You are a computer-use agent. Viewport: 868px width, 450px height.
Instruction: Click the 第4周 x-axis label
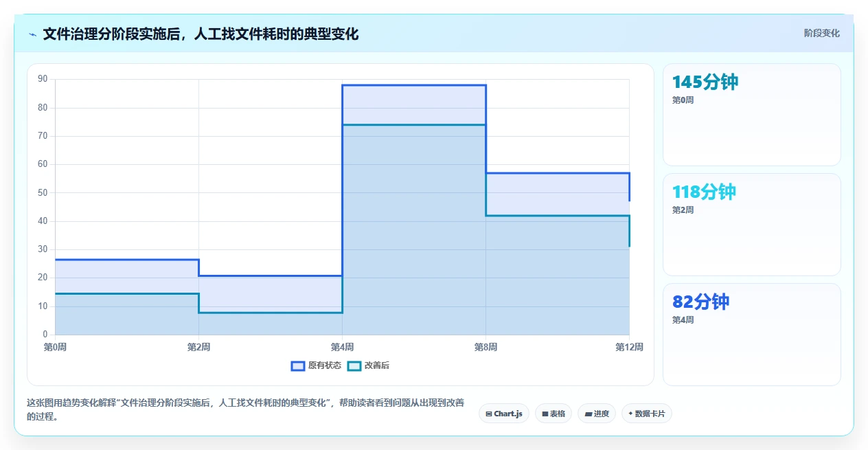342,347
